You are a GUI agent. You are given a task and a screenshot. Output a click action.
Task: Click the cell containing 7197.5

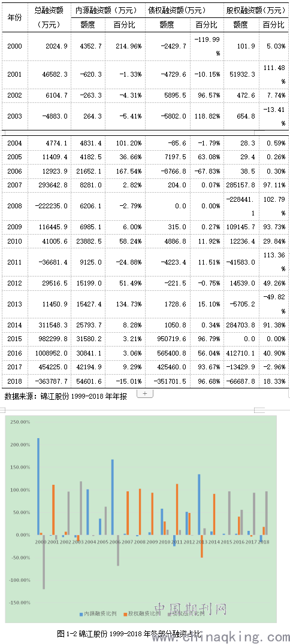click(168, 157)
